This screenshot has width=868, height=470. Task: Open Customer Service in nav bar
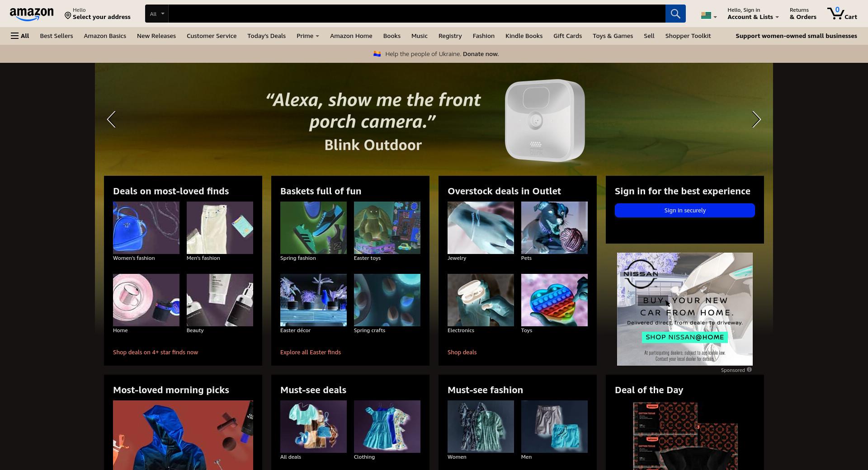[212, 36]
